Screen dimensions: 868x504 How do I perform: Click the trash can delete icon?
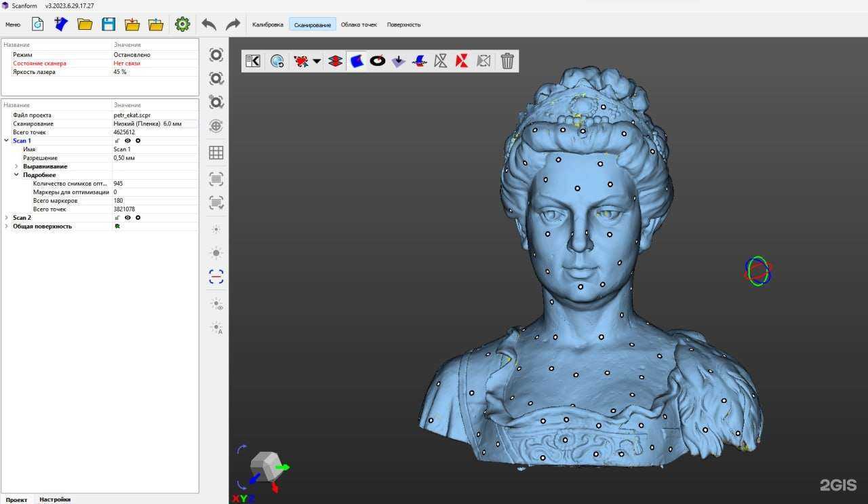point(507,61)
